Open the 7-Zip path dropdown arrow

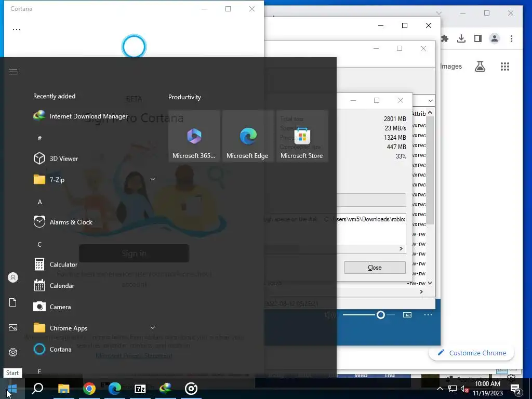(x=430, y=100)
